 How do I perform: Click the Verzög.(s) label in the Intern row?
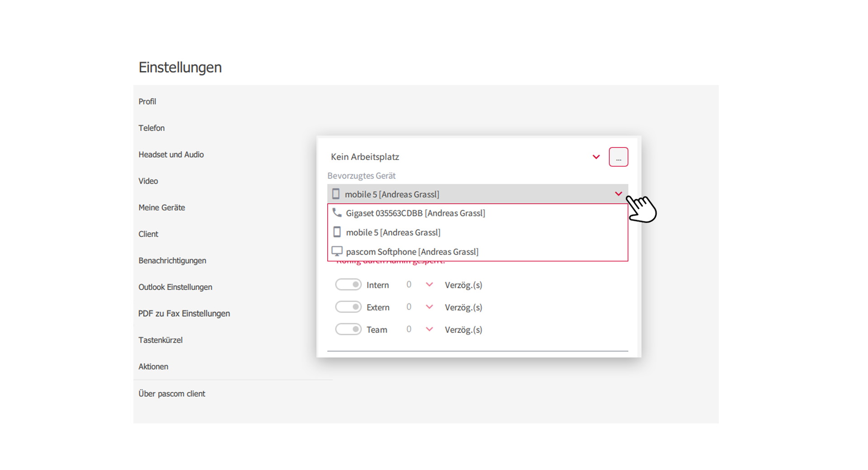pyautogui.click(x=463, y=285)
